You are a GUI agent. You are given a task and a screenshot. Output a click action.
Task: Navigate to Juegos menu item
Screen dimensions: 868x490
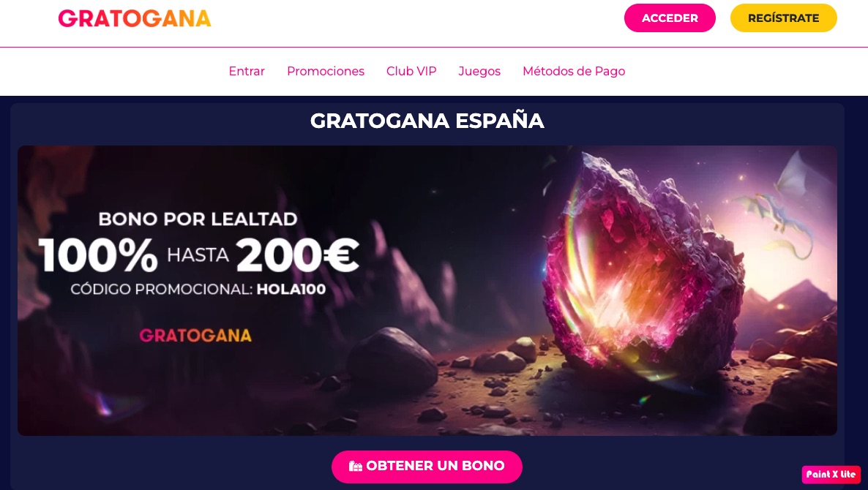click(479, 72)
